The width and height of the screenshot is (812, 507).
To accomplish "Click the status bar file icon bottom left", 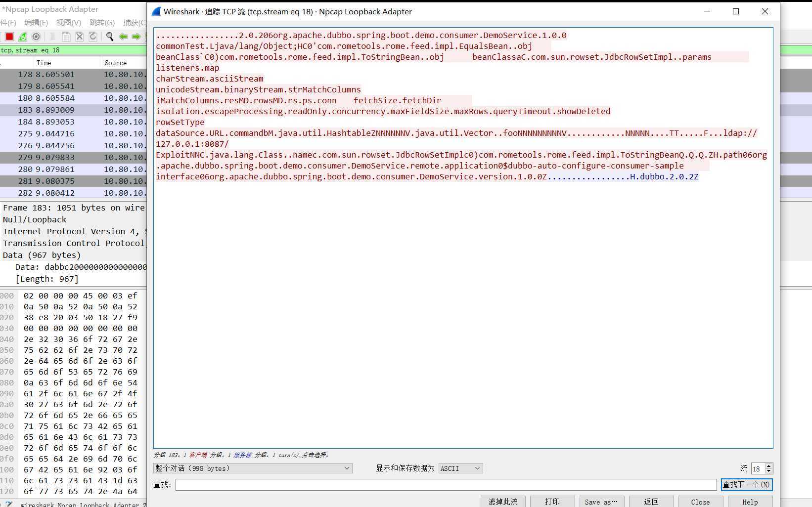I will [8, 504].
